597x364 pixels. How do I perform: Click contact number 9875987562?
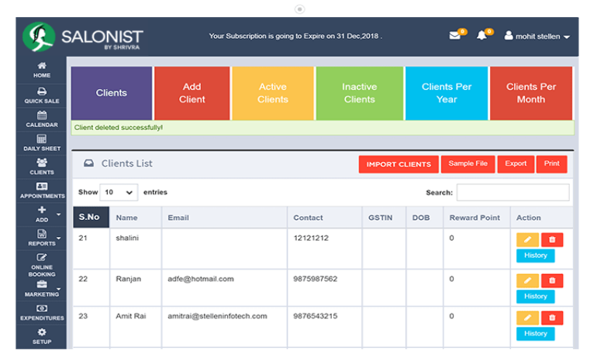click(x=316, y=279)
